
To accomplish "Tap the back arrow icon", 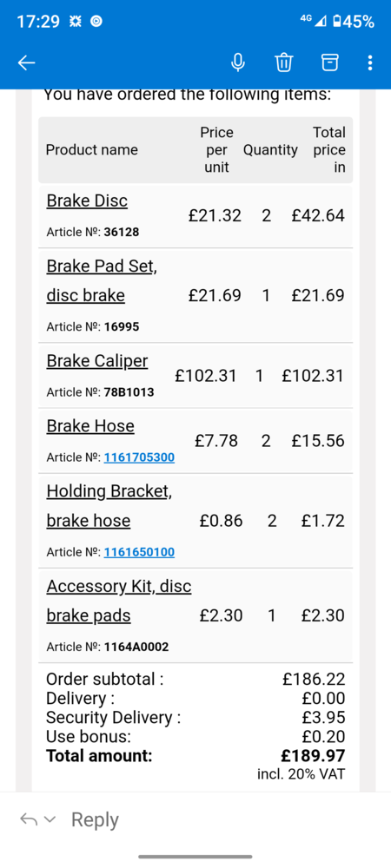I will coord(27,63).
